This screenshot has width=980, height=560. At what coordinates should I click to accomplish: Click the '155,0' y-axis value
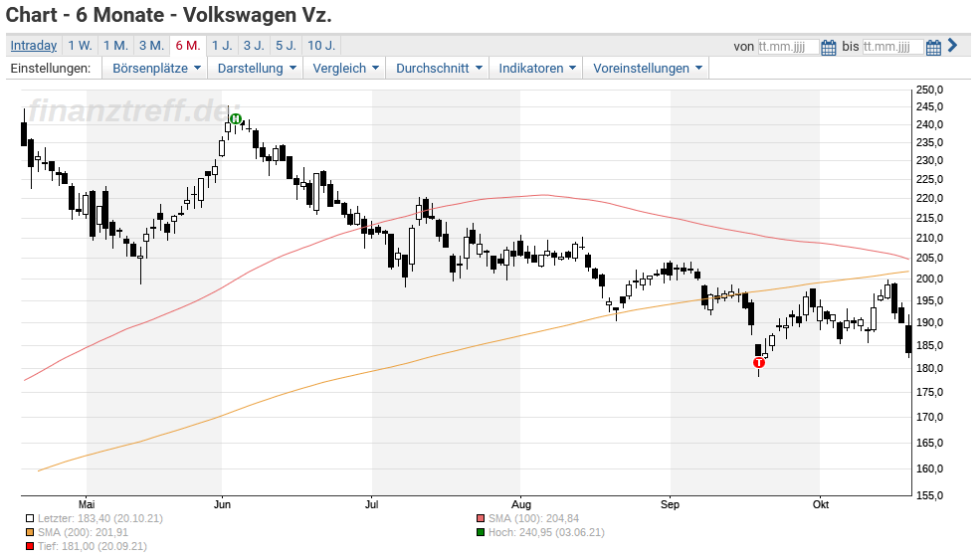(930, 495)
